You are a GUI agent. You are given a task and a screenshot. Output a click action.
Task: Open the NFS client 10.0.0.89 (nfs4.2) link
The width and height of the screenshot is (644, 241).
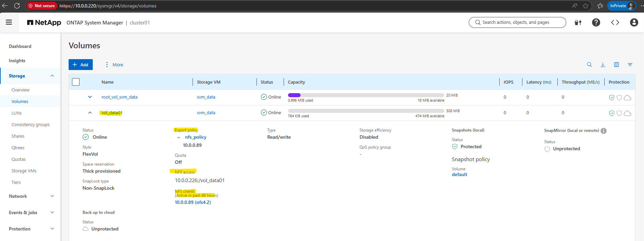(193, 202)
